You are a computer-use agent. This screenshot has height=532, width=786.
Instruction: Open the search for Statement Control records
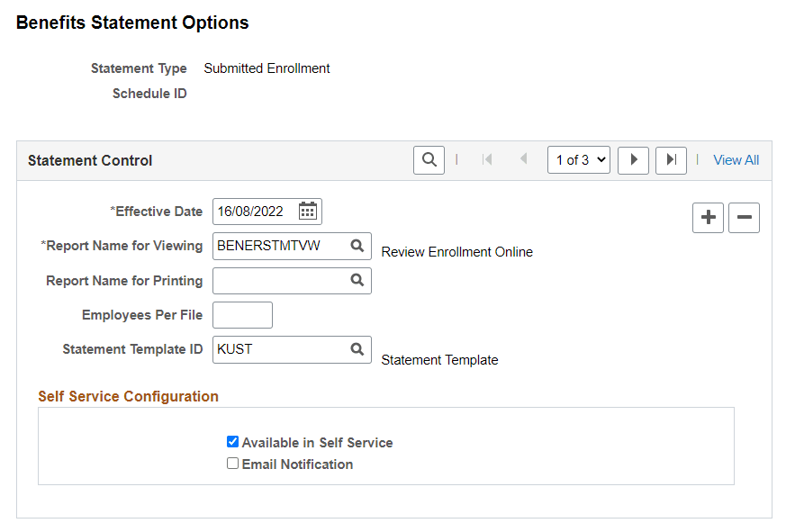[429, 159]
